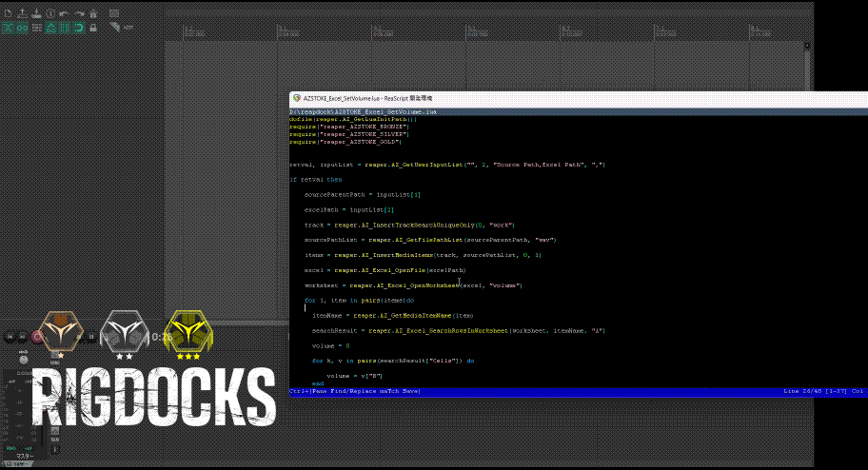
Task: Click the diagonal ruler-shaped toolbar icon
Action: point(114,28)
